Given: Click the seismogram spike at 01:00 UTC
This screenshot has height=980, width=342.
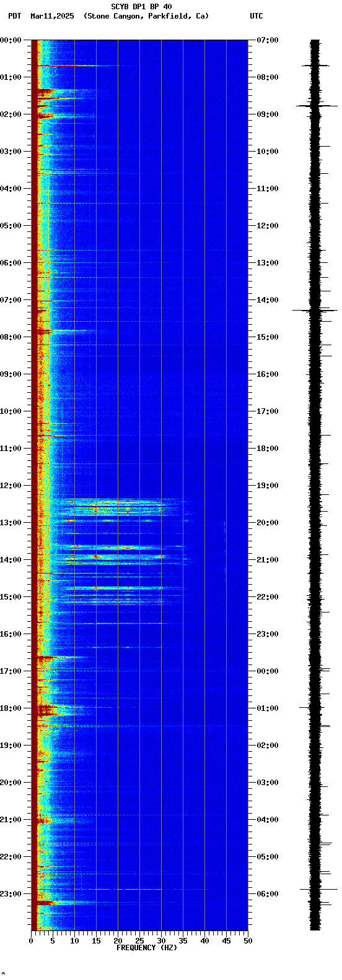Looking at the screenshot, I should 315,707.
